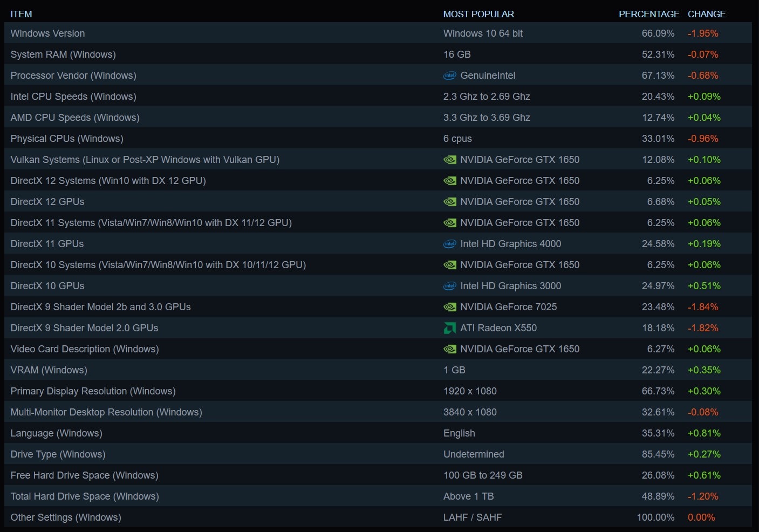This screenshot has height=532, width=759.
Task: Expand the Vulkan Systems row
Action: [x=378, y=159]
